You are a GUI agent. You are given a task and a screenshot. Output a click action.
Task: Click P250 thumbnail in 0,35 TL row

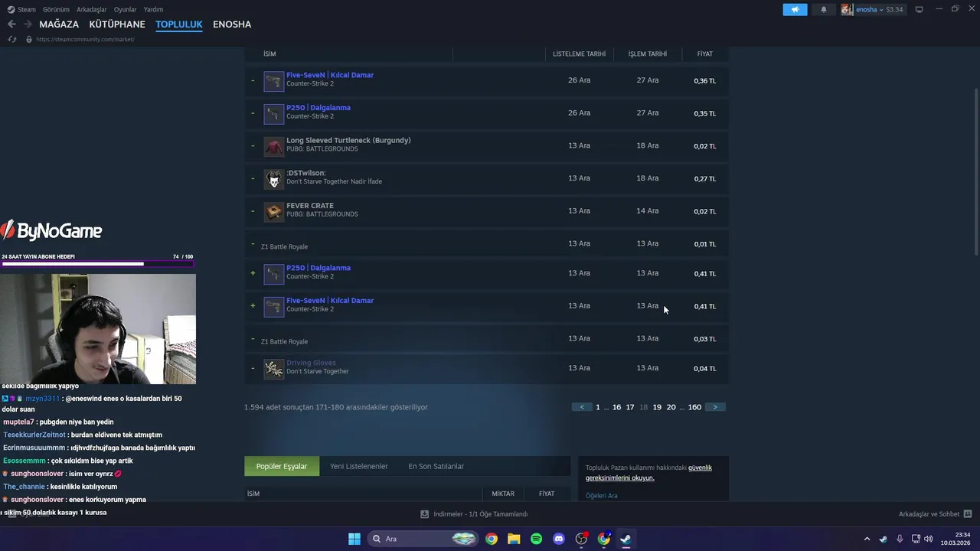pos(274,114)
